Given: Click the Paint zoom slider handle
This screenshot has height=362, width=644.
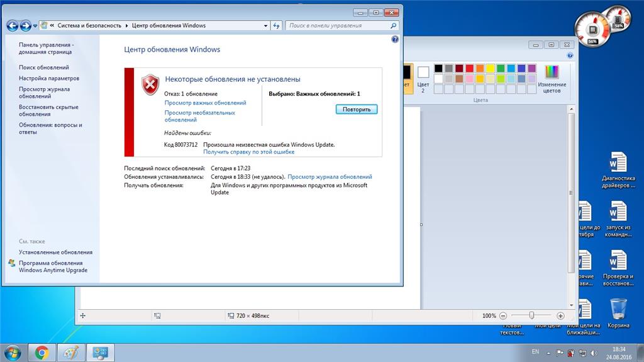Looking at the screenshot, I should pos(531,315).
